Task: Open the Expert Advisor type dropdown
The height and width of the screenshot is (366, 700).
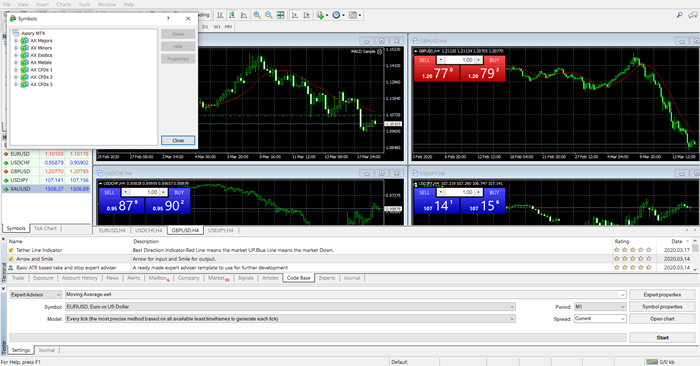Action: click(x=36, y=295)
